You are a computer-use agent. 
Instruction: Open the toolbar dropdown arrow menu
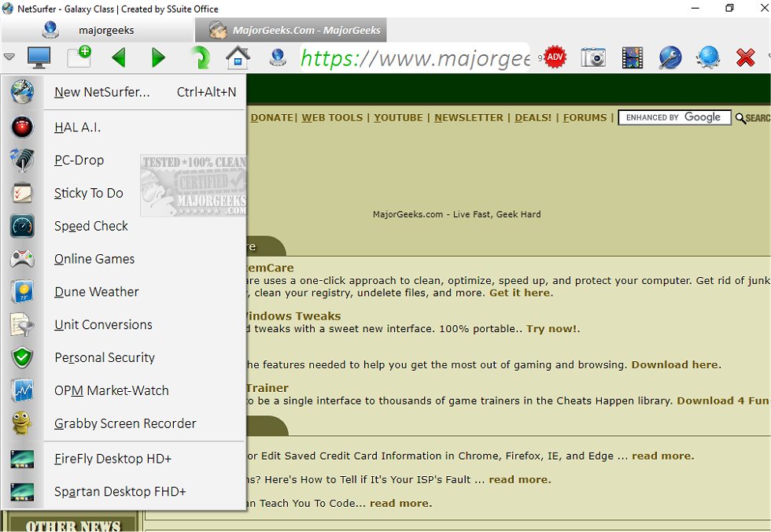click(9, 57)
